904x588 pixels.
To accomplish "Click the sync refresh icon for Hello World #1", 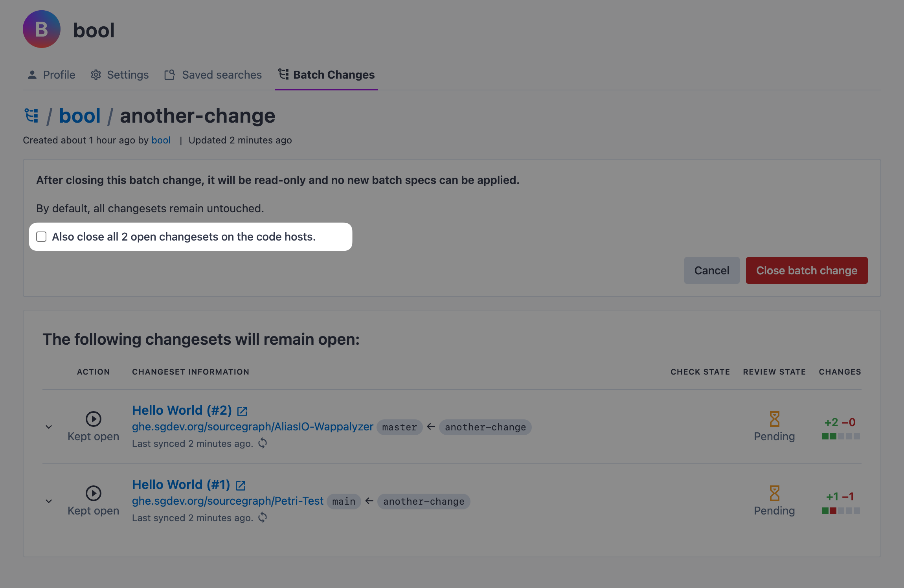I will point(264,518).
